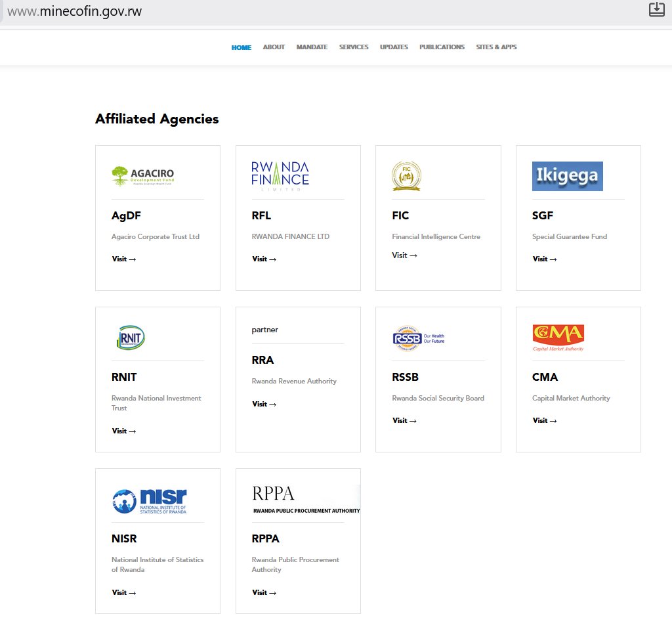The image size is (672, 635).
Task: Open the HOME menu item
Action: [x=241, y=47]
